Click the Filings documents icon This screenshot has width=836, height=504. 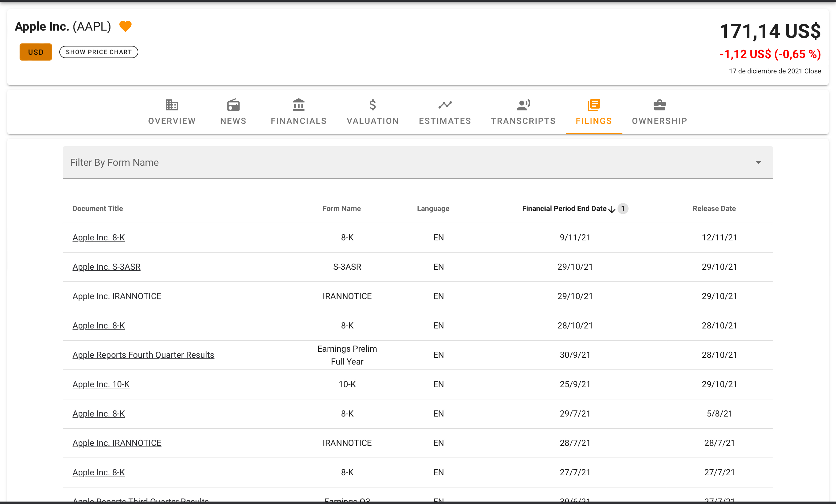click(x=594, y=105)
